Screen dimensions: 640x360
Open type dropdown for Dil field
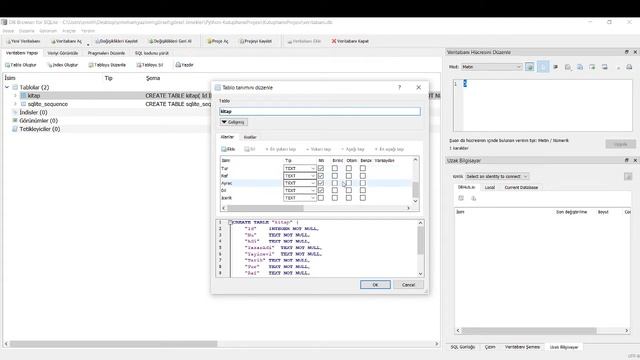click(x=300, y=190)
